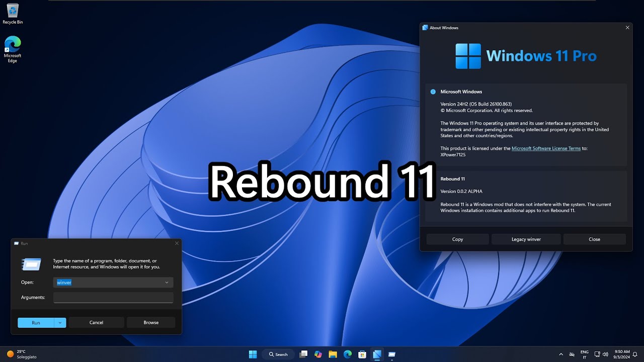Click Copy in the About Windows dialog
This screenshot has width=644, height=362.
(x=457, y=239)
